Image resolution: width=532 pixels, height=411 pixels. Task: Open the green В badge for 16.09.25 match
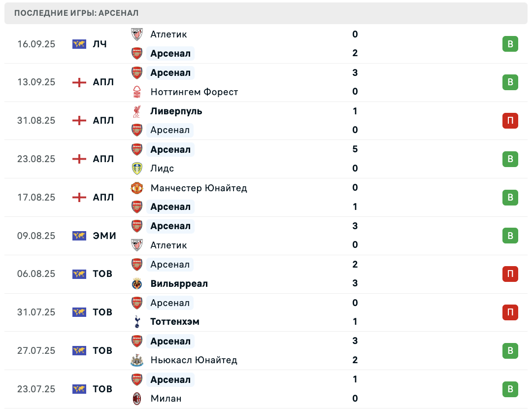click(x=510, y=44)
